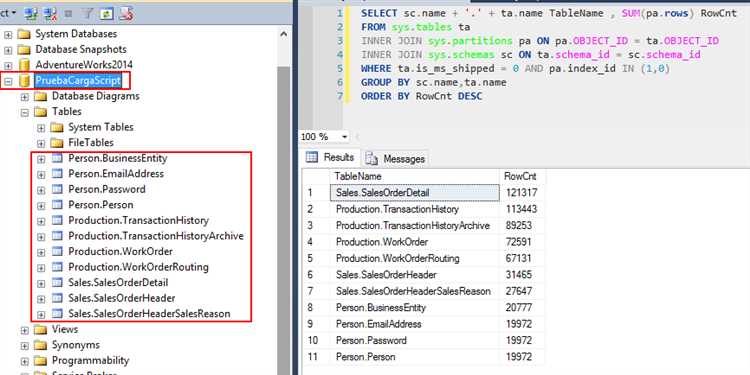Click the Views folder icon
The image size is (750, 375).
pos(40,330)
